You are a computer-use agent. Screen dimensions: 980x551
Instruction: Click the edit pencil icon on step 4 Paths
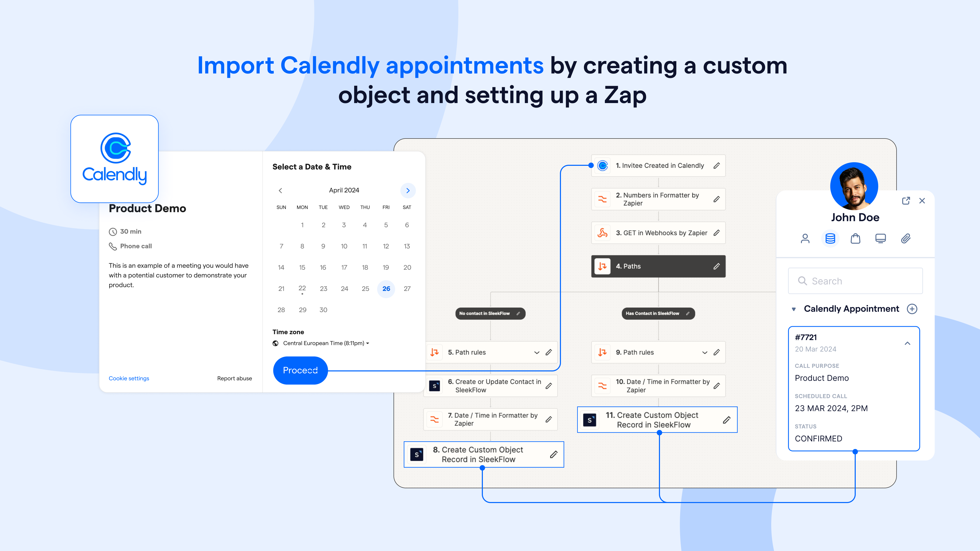[718, 266]
